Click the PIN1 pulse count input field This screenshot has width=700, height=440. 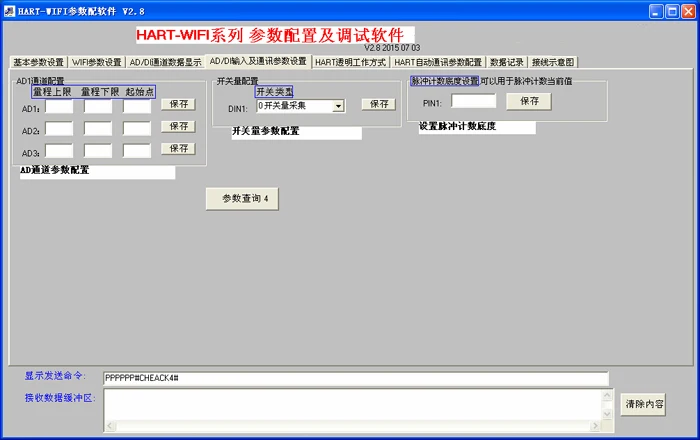tap(473, 101)
